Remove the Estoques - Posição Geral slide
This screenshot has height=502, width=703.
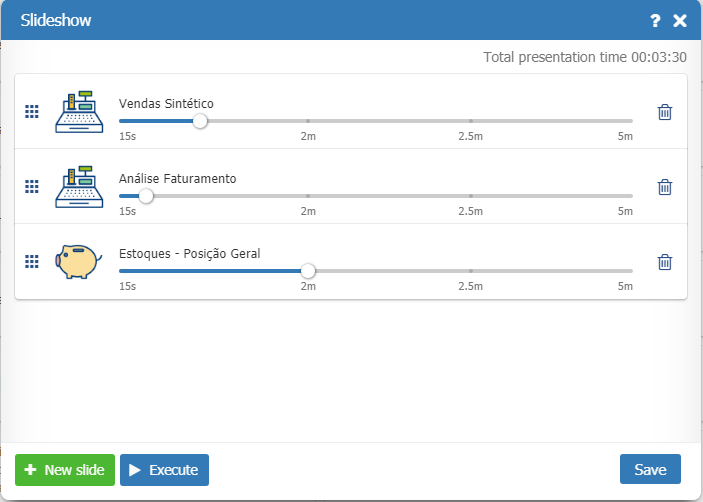[x=665, y=262]
